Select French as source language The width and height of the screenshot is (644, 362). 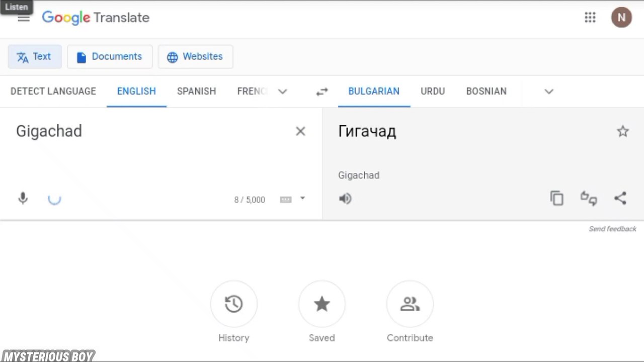tap(252, 91)
